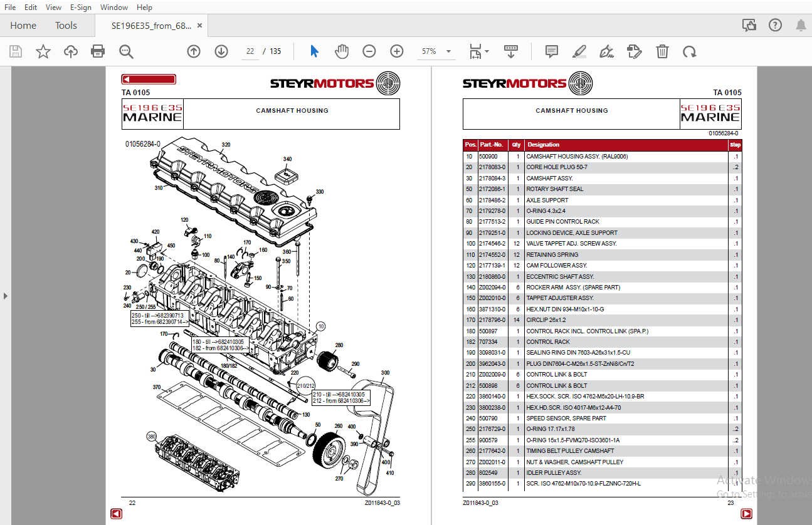Screen dimensions: 812x525
Task: Click the circled callout 380 on diagram
Action: (151, 436)
